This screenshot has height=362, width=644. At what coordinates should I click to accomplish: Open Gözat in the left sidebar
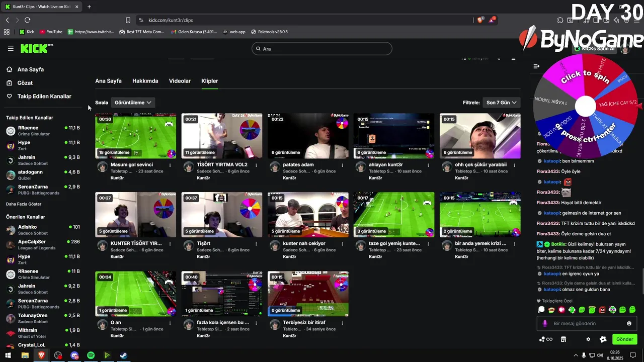25,83
